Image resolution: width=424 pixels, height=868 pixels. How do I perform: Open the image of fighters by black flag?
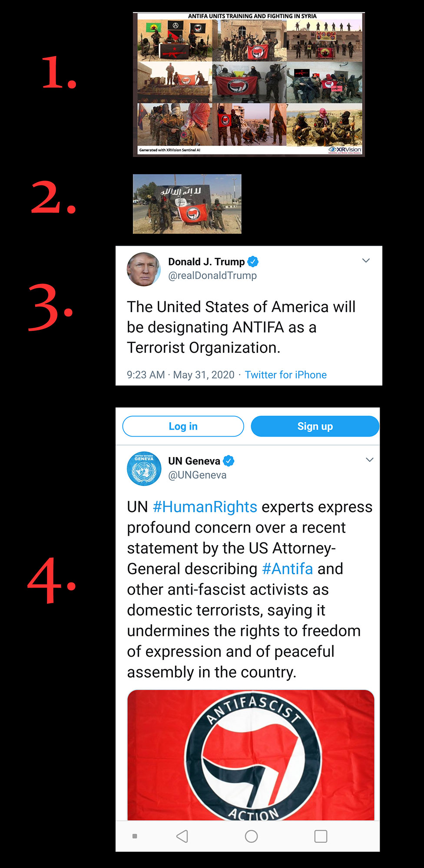187,204
